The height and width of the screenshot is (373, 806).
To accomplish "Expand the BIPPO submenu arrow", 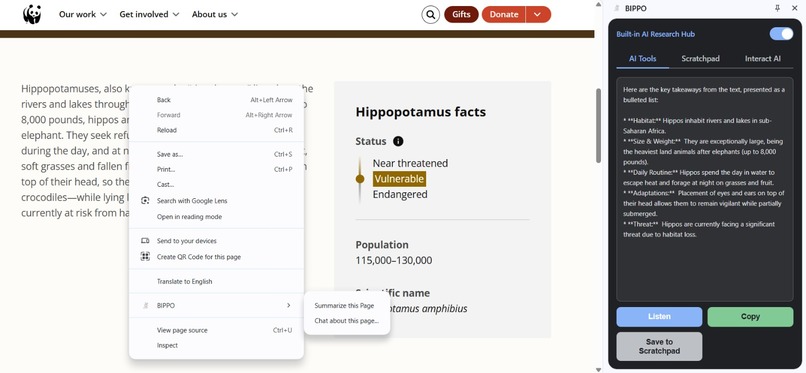I will 288,306.
